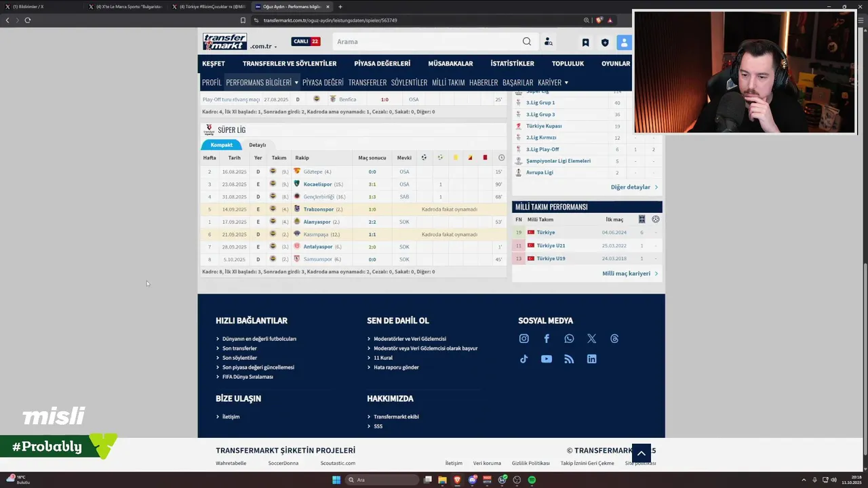Open WhatsApp social media icon
Image resolution: width=868 pixels, height=488 pixels.
coord(569,339)
